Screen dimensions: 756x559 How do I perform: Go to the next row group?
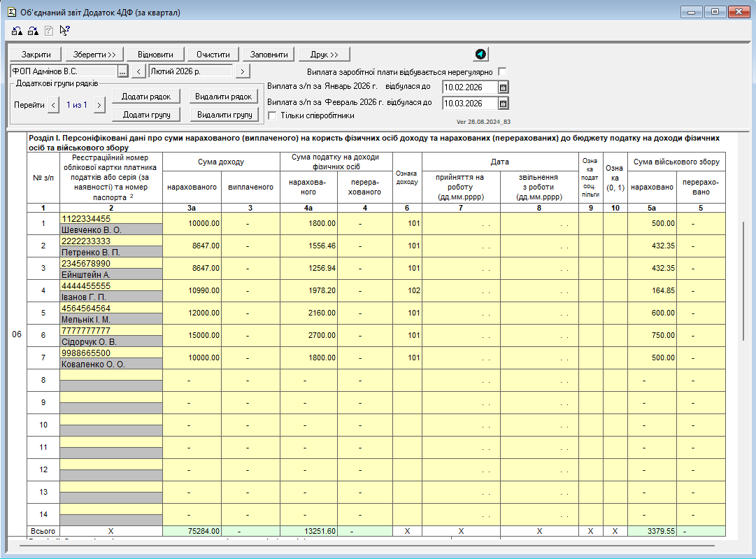tap(99, 105)
